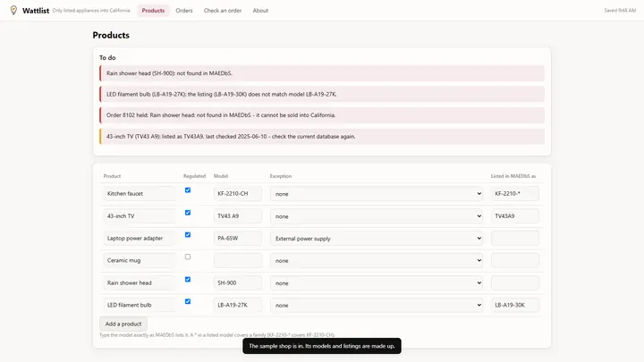Toggle Regulated checkbox for Kitchen faucet
The width and height of the screenshot is (644, 362).
(188, 190)
